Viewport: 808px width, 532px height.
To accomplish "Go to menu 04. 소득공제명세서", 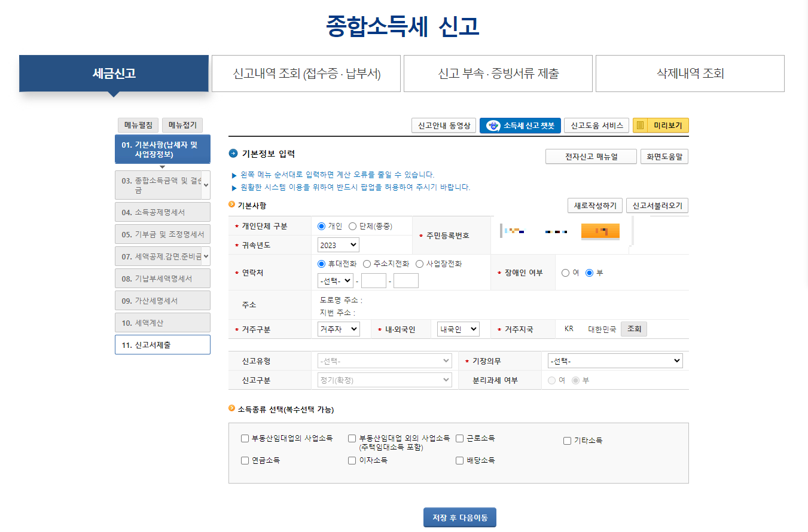I will [x=163, y=212].
